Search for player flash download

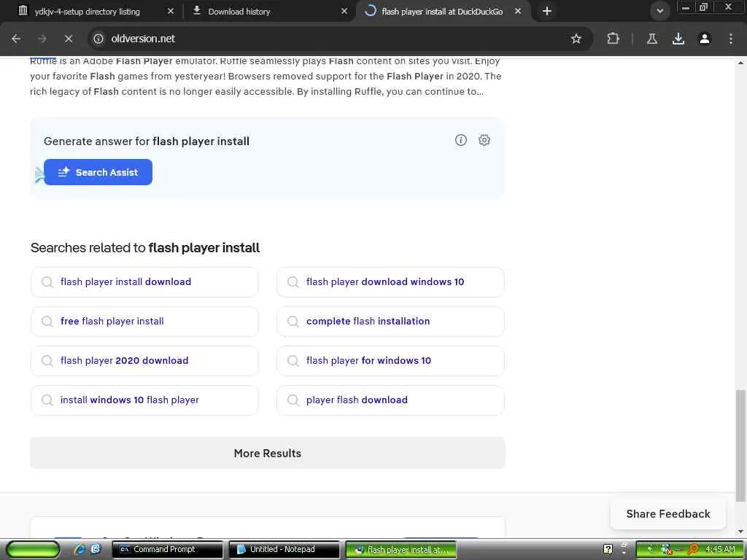point(390,400)
